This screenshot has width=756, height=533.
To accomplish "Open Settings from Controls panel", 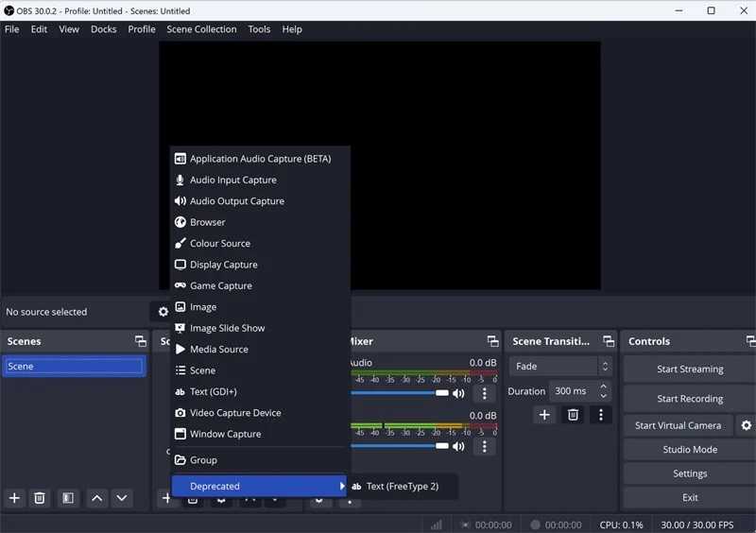I will click(x=690, y=473).
